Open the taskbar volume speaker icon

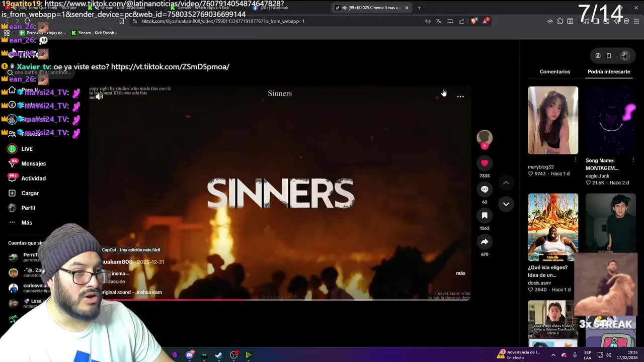[608, 355]
